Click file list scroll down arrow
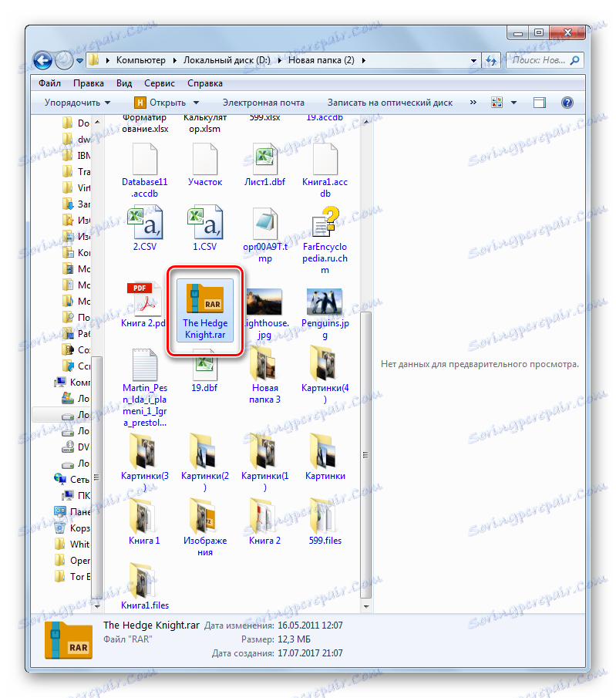616x698 pixels. click(366, 606)
